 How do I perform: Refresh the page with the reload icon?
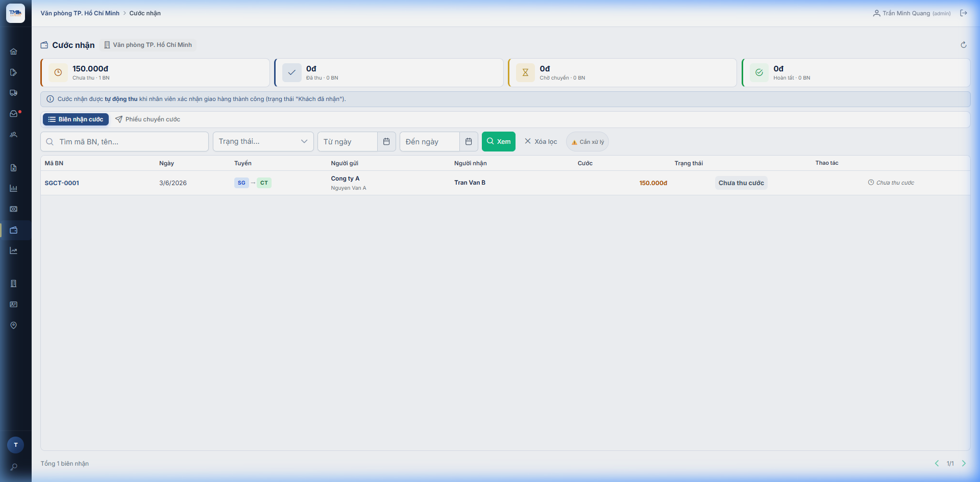[964, 45]
